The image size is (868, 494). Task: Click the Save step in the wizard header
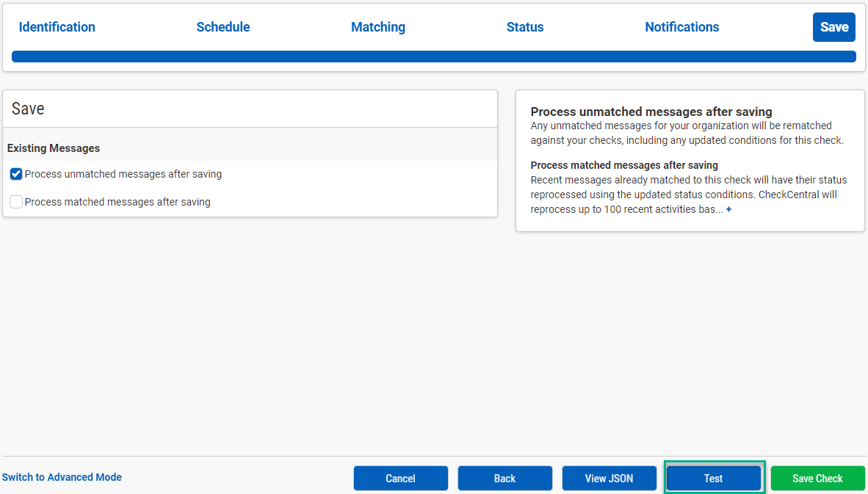tap(833, 27)
